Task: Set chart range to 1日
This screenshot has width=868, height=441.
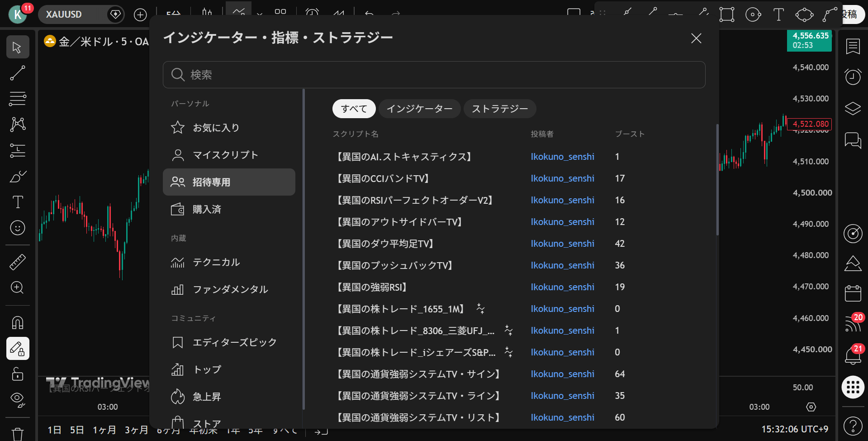Action: tap(54, 430)
